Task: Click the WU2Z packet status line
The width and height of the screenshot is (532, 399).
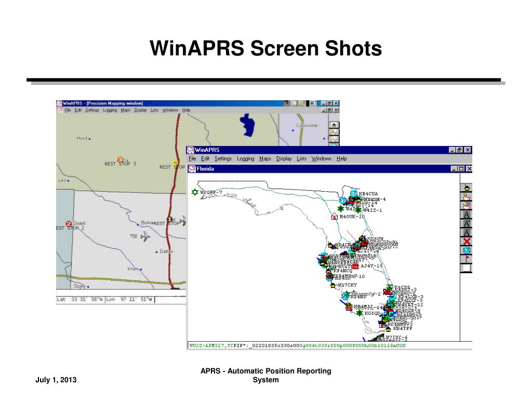Action: click(x=298, y=345)
